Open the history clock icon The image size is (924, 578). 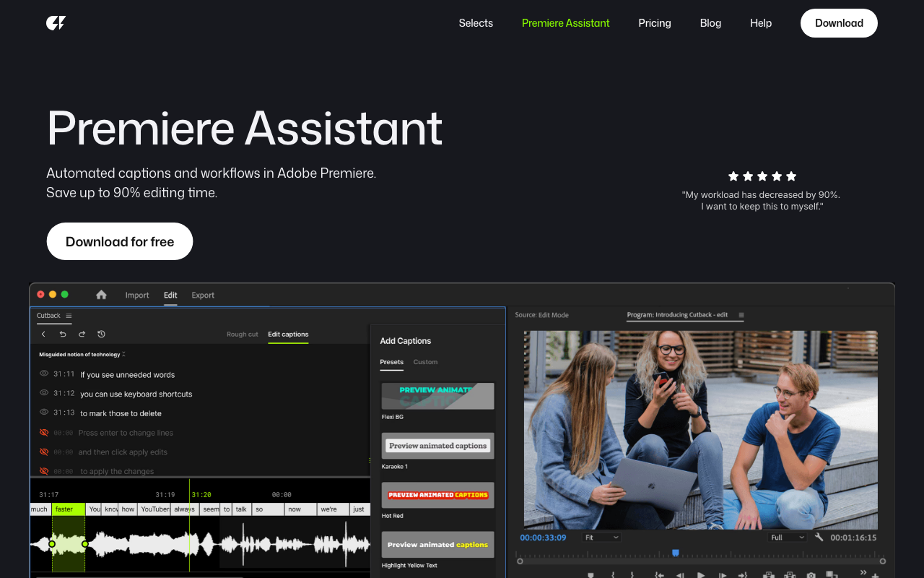point(101,335)
